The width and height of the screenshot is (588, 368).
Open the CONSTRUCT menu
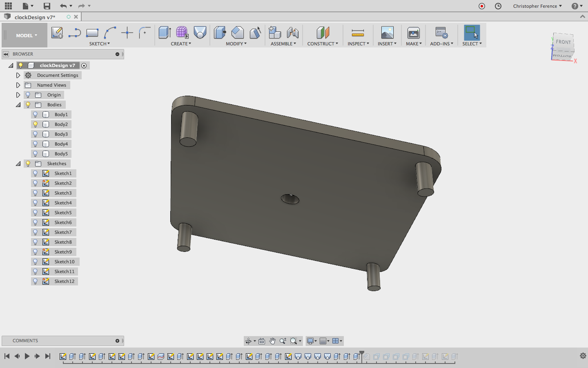coord(323,44)
